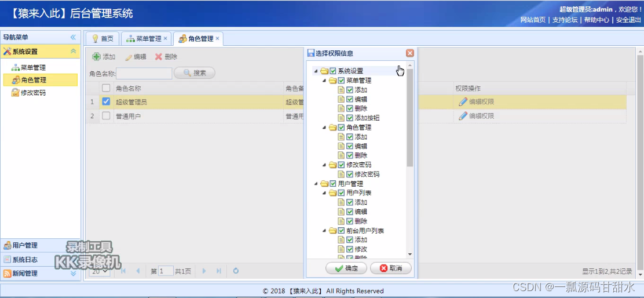The height and width of the screenshot is (298, 644).
Task: Click the lightbulb icon on 首页 tab
Action: tap(95, 39)
